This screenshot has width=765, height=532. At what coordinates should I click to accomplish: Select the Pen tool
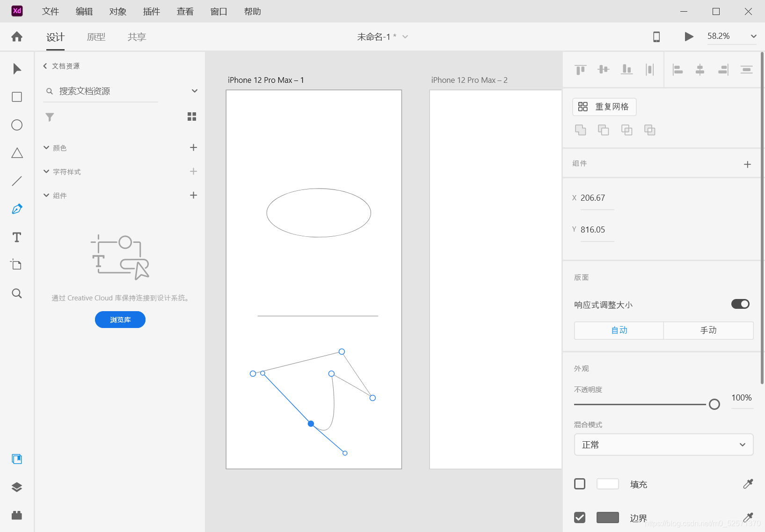17,209
